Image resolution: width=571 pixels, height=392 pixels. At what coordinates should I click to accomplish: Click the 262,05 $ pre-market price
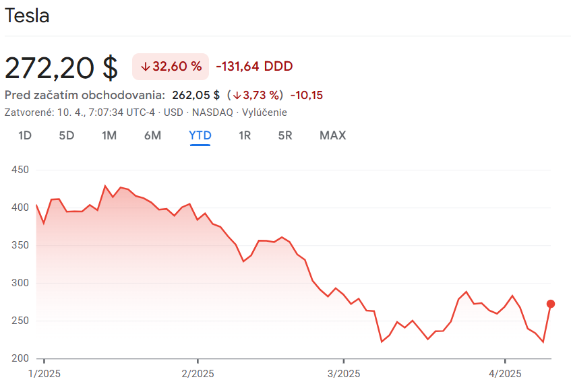click(196, 95)
